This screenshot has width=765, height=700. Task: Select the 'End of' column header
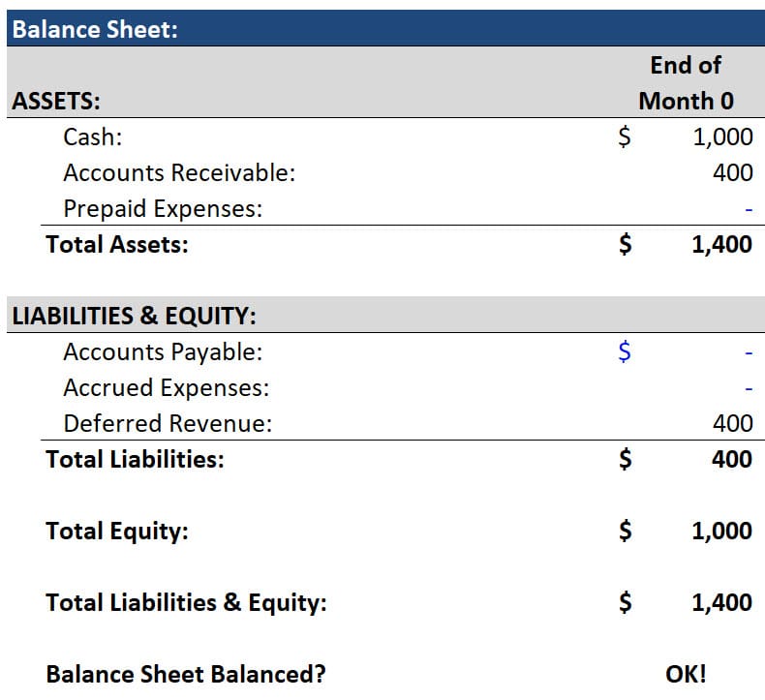click(686, 65)
